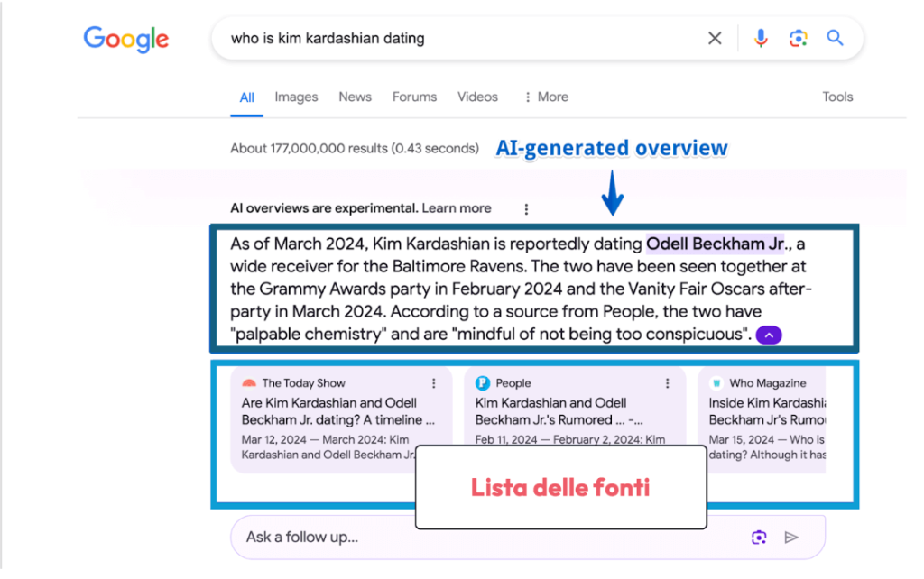This screenshot has height=579, width=924.
Task: Start voice search with microphone icon
Action: coord(761,38)
